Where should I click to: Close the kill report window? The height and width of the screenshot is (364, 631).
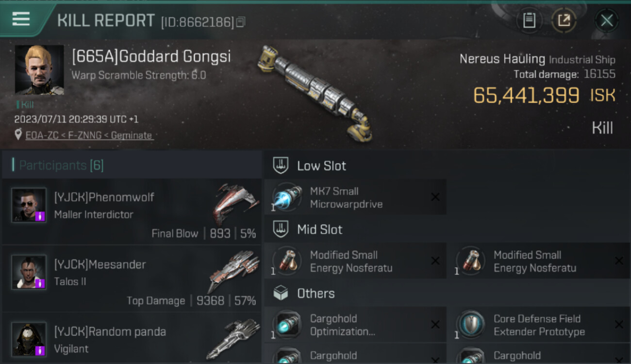(x=607, y=20)
